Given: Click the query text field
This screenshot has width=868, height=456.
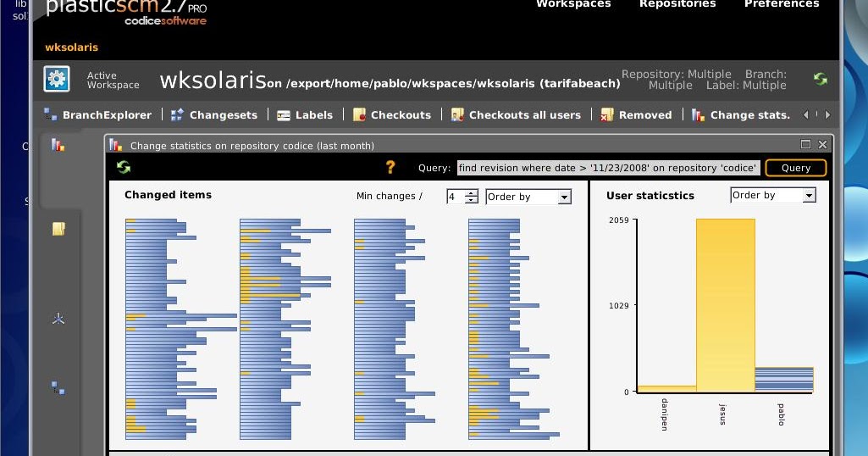Looking at the screenshot, I should pyautogui.click(x=606, y=168).
